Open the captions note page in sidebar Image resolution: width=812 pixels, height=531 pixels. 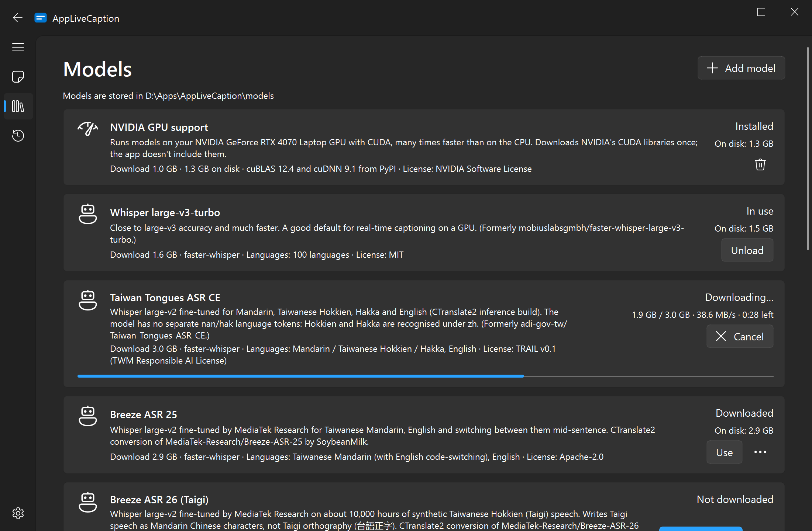tap(18, 77)
